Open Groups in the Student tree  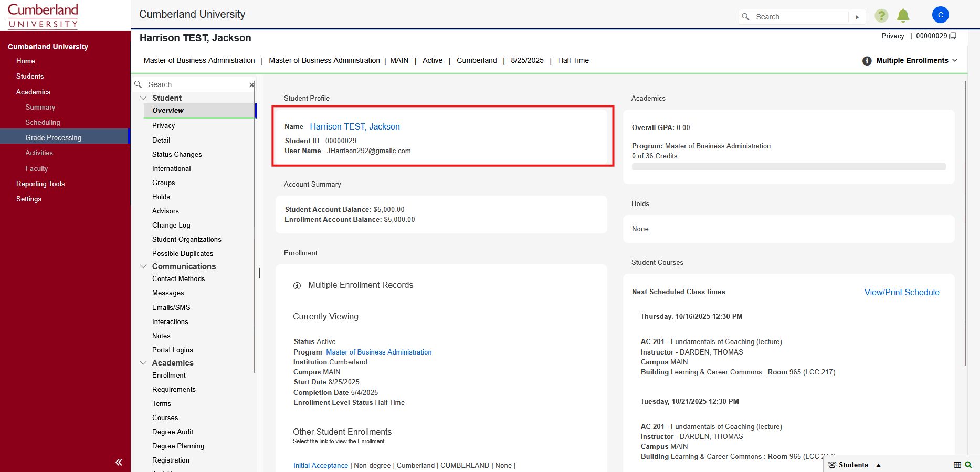[164, 183]
